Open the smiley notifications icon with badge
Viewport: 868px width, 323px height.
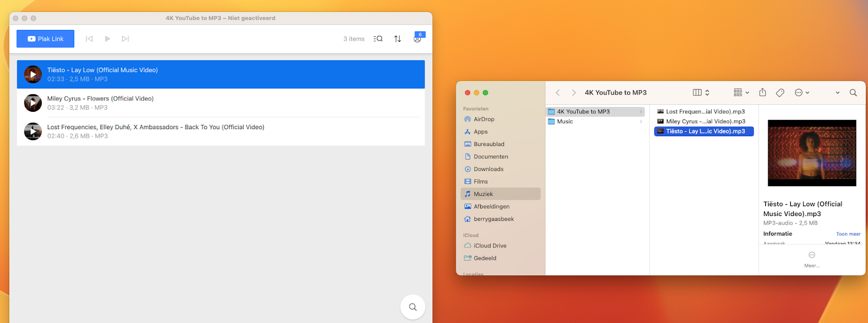pyautogui.click(x=417, y=39)
